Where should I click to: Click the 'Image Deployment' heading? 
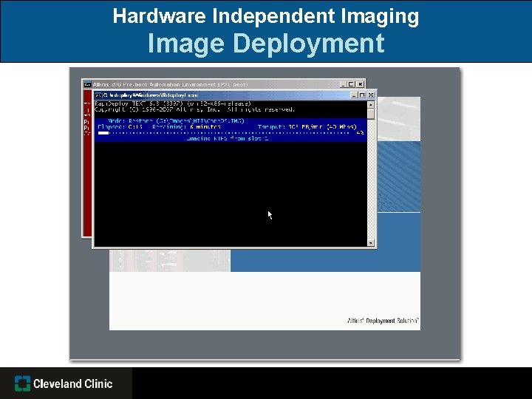266,44
